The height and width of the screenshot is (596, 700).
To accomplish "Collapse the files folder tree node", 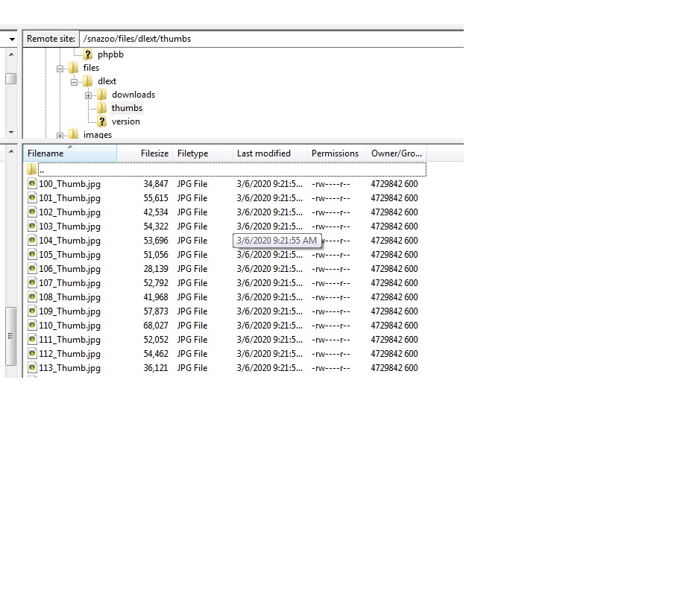I will click(60, 69).
